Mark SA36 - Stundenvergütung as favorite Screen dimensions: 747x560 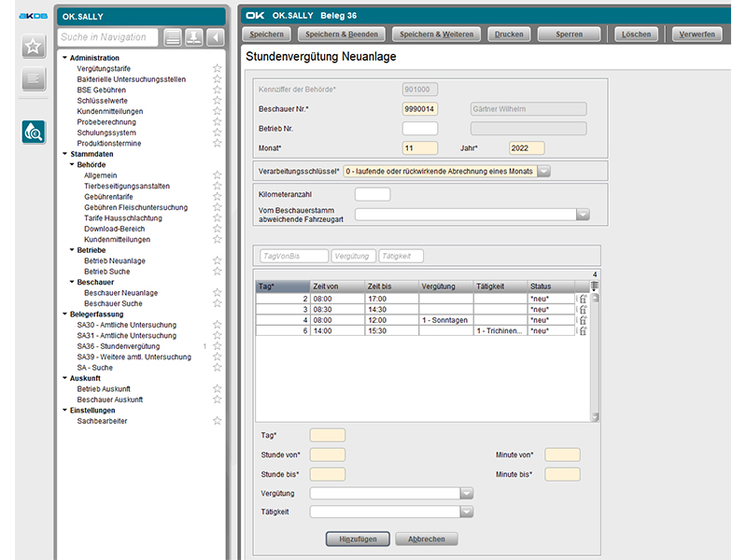point(217,346)
